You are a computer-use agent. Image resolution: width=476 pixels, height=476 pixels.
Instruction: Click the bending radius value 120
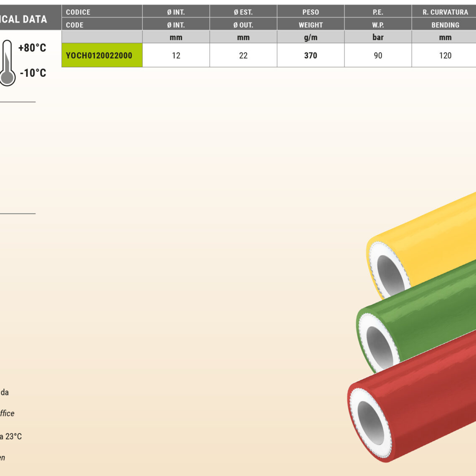445,55
